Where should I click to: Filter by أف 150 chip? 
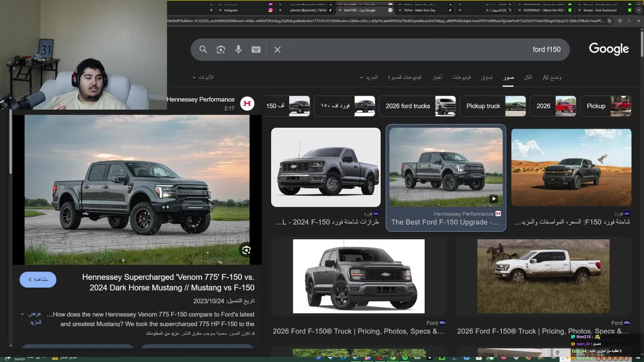pos(286,106)
